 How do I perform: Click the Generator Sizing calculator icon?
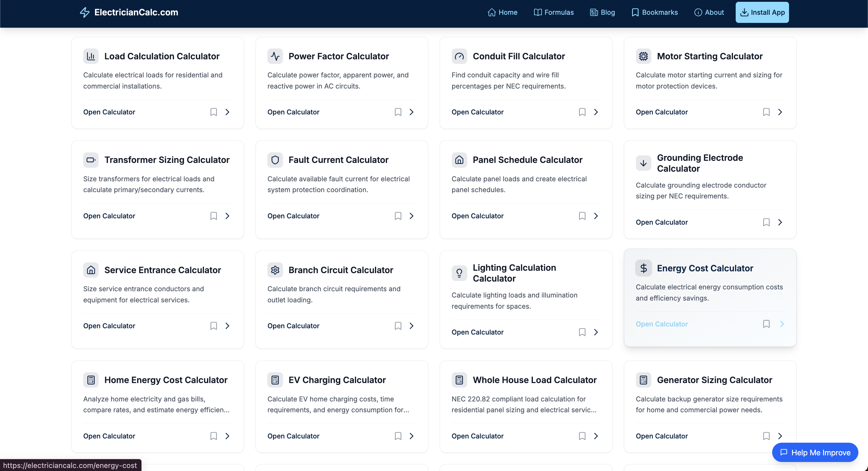coord(643,380)
